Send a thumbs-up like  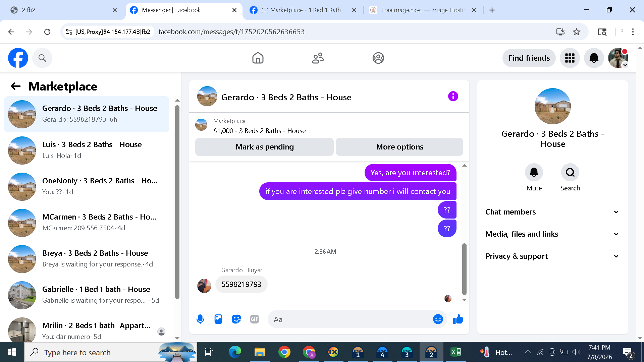click(458, 319)
